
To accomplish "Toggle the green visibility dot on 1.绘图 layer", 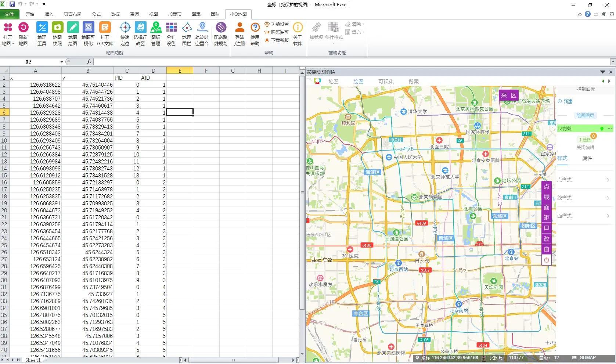I will coord(602,129).
